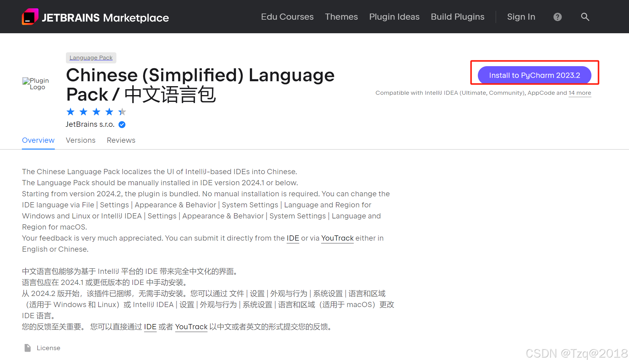Image resolution: width=629 pixels, height=364 pixels.
Task: Open the License link
Action: coord(48,348)
